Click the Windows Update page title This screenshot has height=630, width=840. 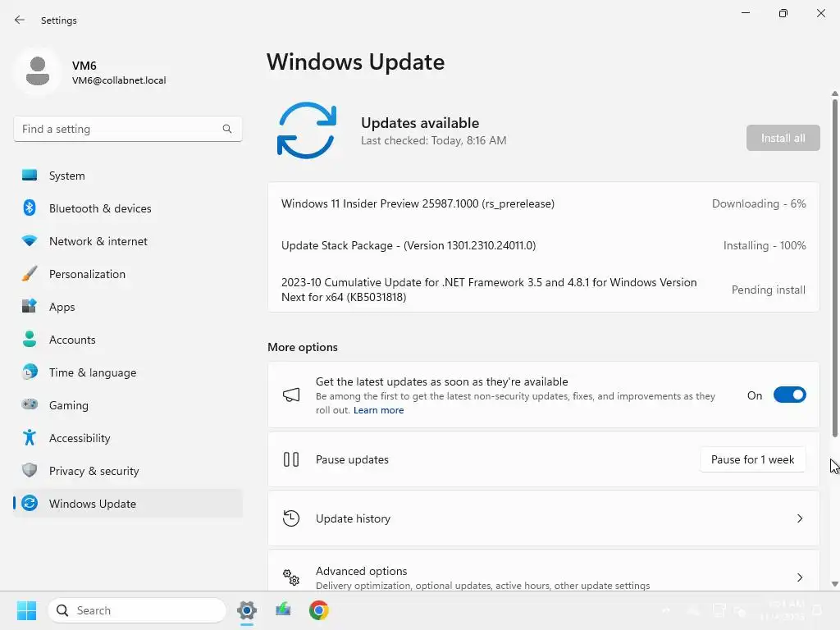tap(356, 62)
